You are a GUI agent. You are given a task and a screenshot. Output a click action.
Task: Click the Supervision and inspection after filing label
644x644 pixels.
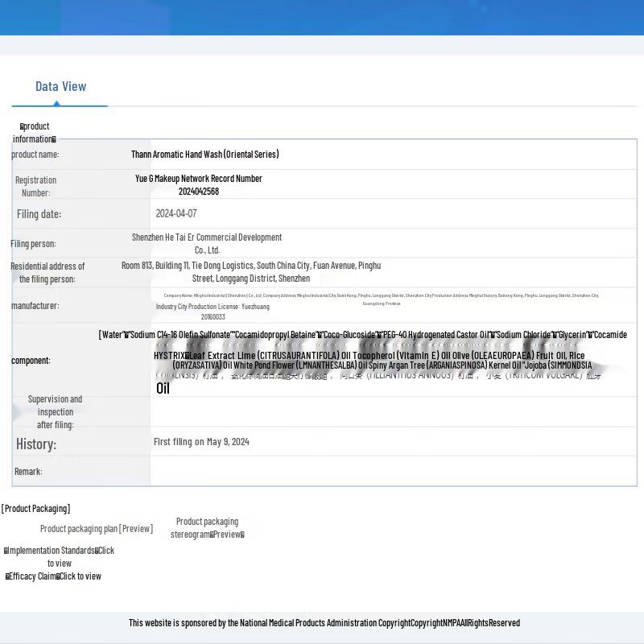tap(55, 411)
